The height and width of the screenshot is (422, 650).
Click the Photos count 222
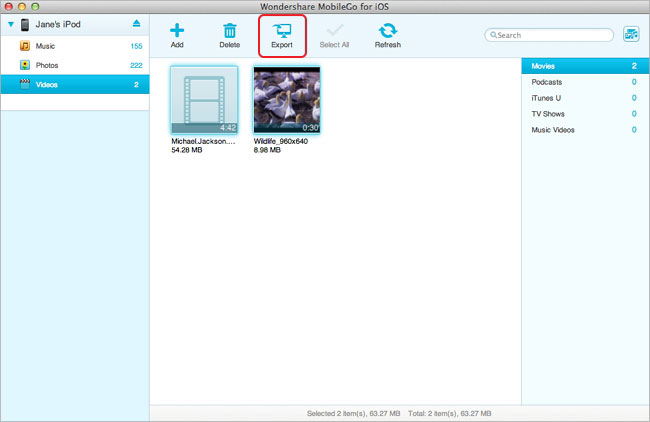point(136,65)
